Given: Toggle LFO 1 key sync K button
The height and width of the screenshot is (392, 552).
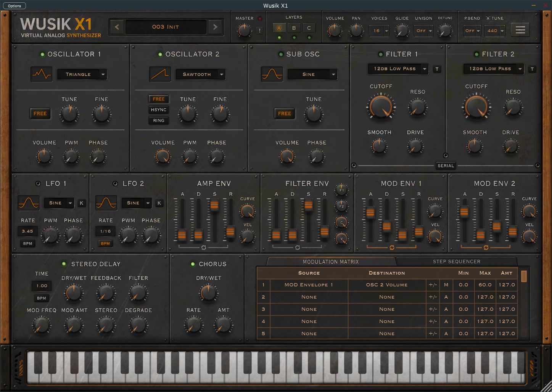Looking at the screenshot, I should (81, 203).
